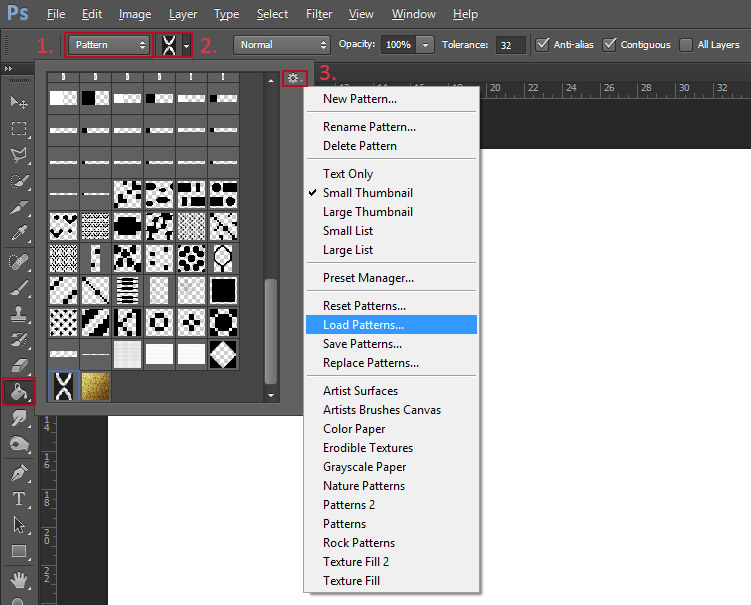Open the Opacity slider dropdown arrow

pos(426,45)
